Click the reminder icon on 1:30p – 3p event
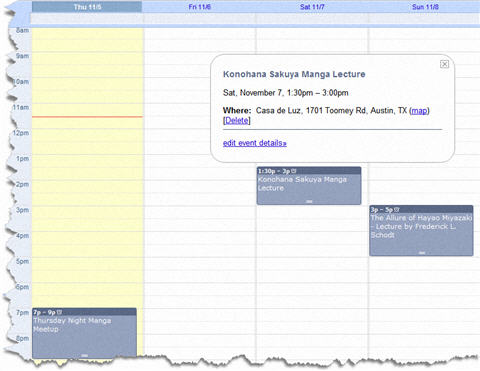This screenshot has width=480, height=371. pos(294,171)
